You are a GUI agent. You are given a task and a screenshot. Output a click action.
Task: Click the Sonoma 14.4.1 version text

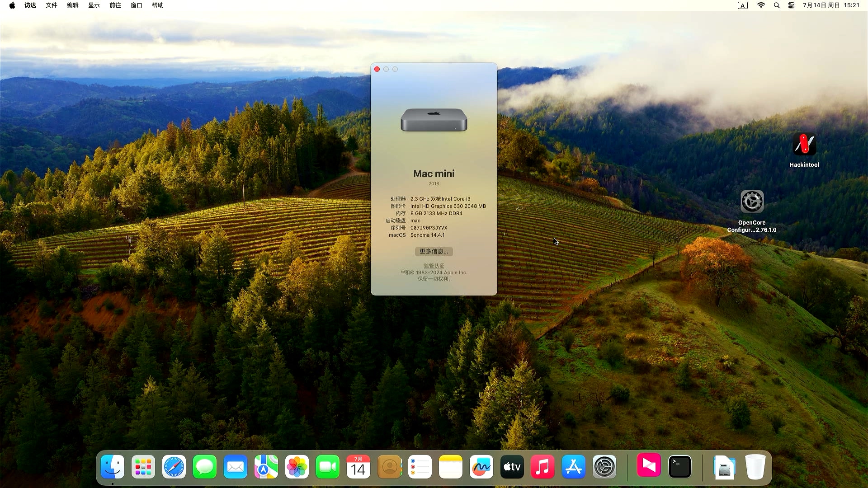pyautogui.click(x=428, y=235)
